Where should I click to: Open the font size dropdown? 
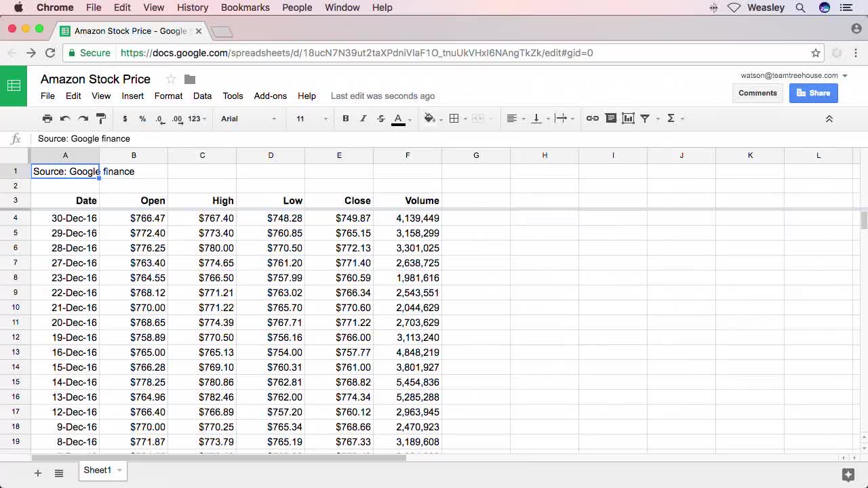[309, 118]
